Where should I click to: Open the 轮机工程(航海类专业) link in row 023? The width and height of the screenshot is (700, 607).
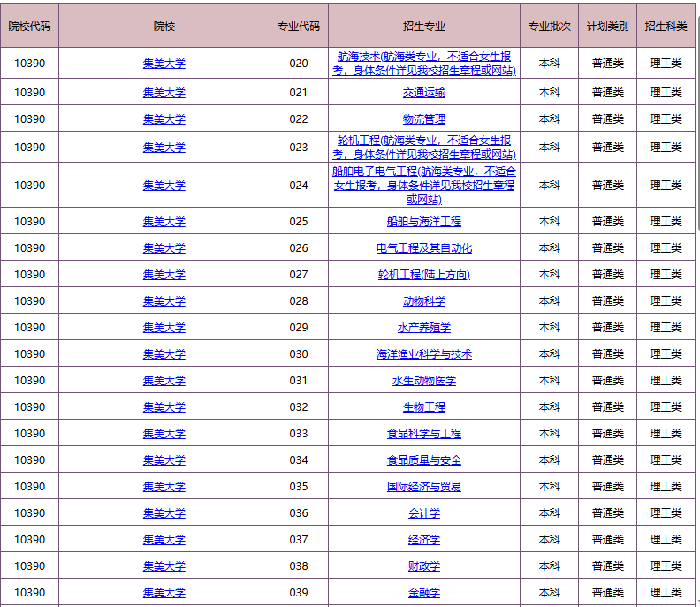(x=424, y=148)
